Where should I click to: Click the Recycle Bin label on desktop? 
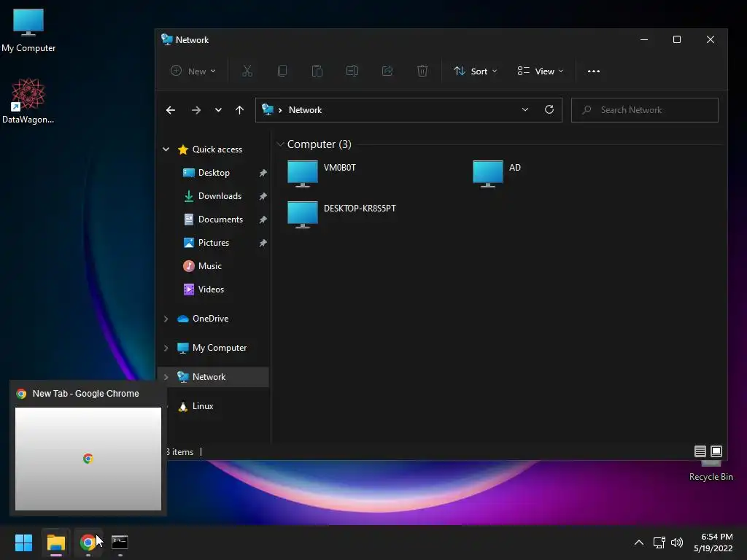(711, 477)
